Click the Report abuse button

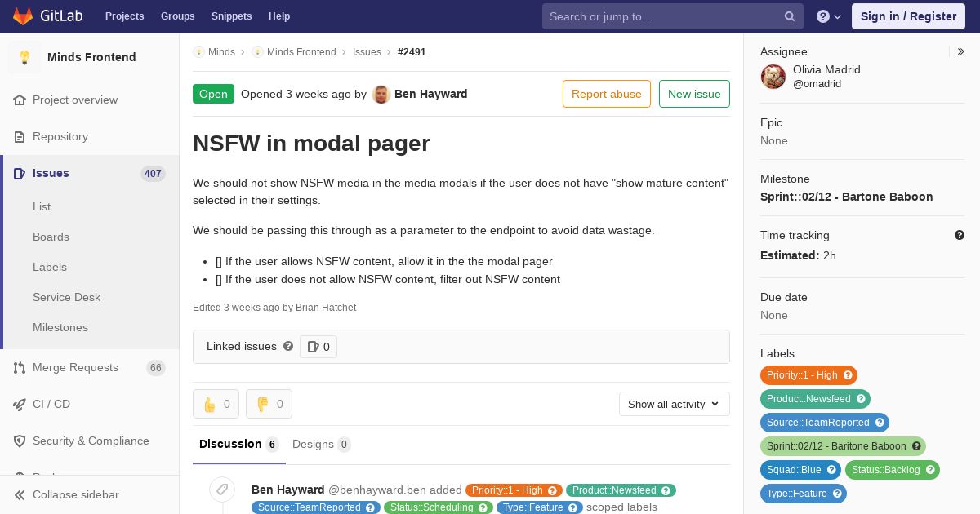pyautogui.click(x=607, y=94)
